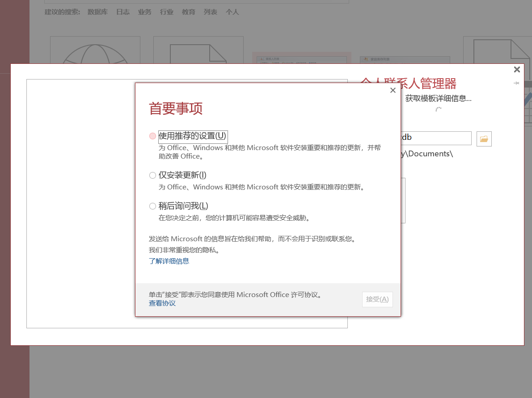
Task: Open the 查看协议 link
Action: coord(162,303)
